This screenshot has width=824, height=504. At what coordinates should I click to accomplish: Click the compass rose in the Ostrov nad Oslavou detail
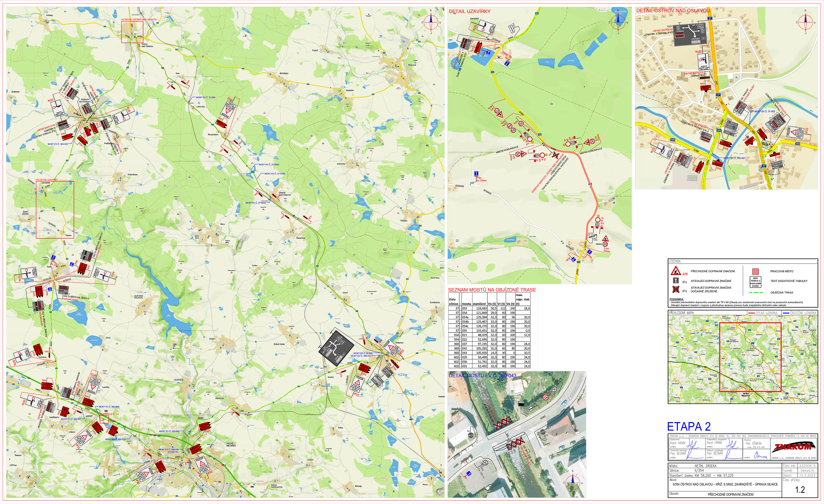[x=805, y=22]
